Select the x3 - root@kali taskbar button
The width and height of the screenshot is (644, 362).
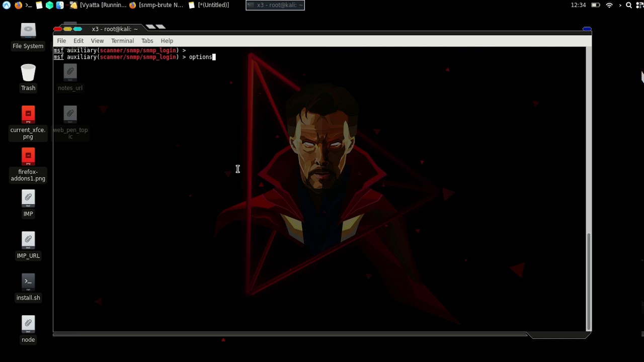tap(275, 5)
